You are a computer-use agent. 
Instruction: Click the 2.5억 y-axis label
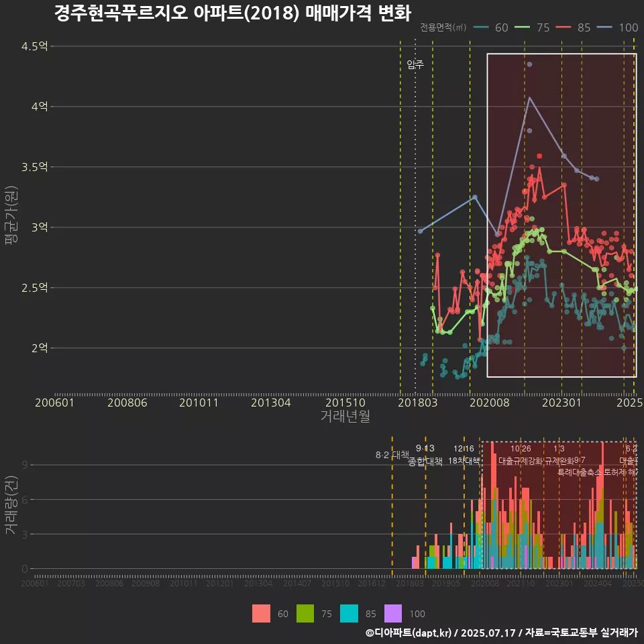tap(34, 288)
